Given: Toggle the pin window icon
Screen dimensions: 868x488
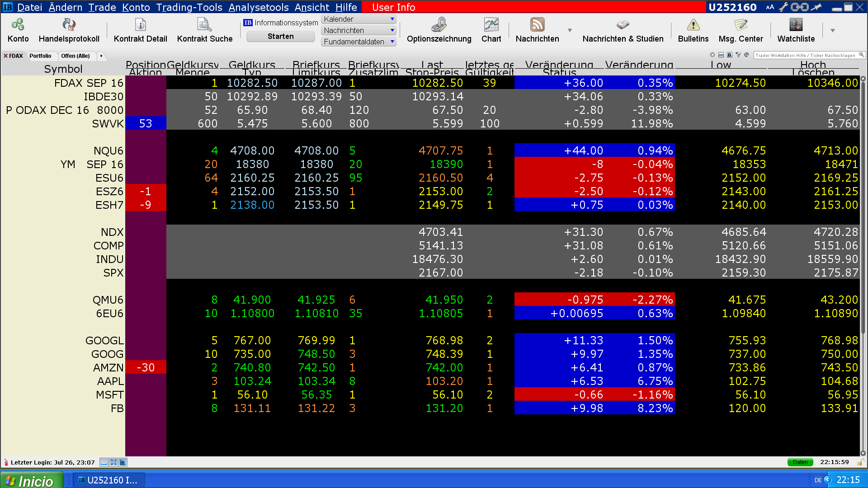Looking at the screenshot, I should coord(816,7).
